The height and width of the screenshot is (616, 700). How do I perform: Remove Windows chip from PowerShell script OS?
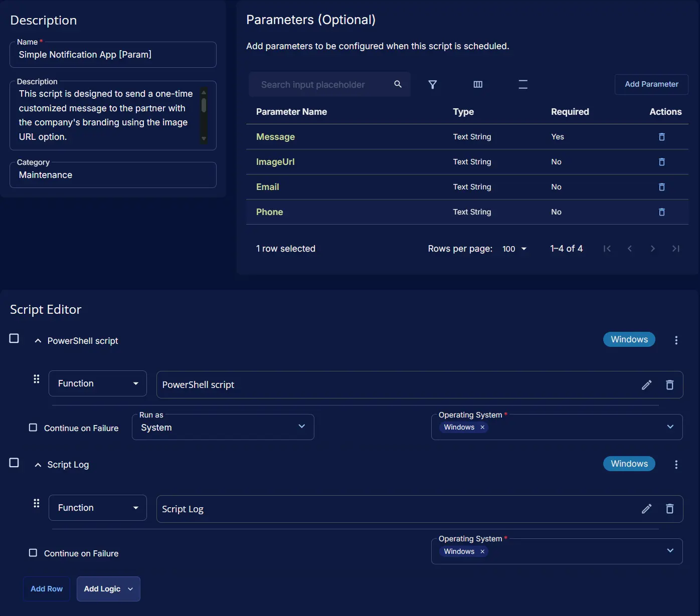(482, 427)
